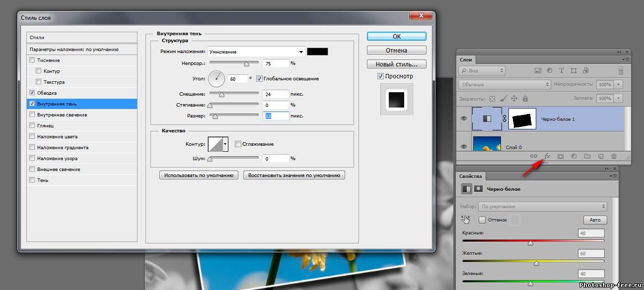Image resolution: width=644 pixels, height=290 pixels.
Task: Select the on-image adjustment hand tool
Action: pos(466,220)
